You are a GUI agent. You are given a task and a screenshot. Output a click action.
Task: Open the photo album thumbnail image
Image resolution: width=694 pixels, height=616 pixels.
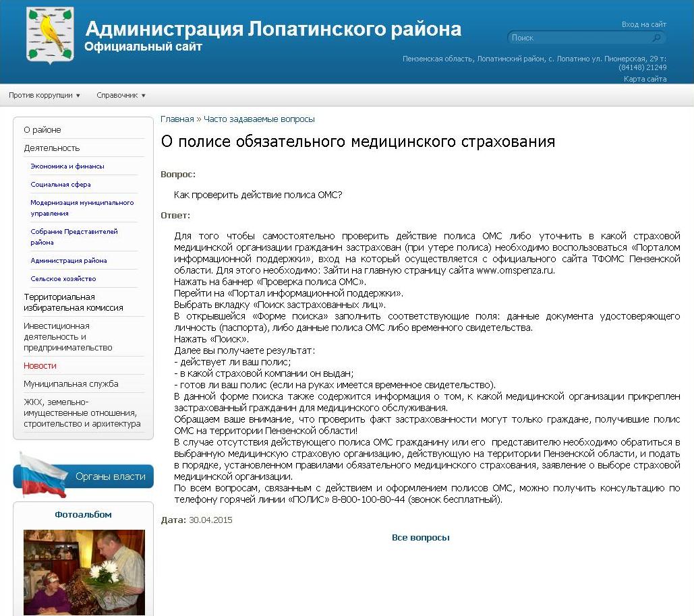coord(84,572)
